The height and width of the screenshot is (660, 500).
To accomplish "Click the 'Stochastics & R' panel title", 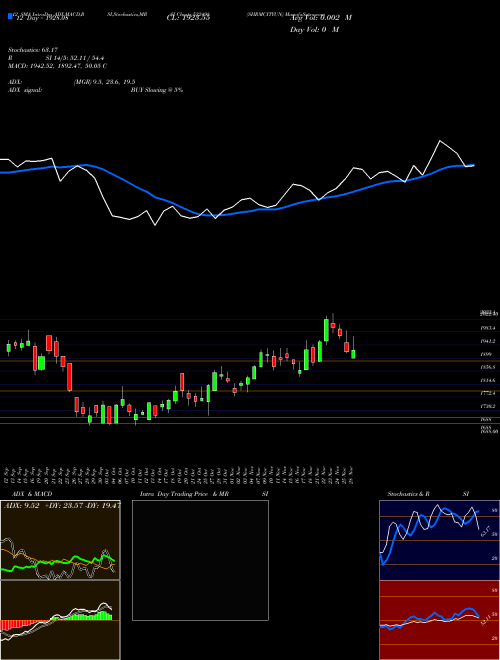I will (x=408, y=494).
